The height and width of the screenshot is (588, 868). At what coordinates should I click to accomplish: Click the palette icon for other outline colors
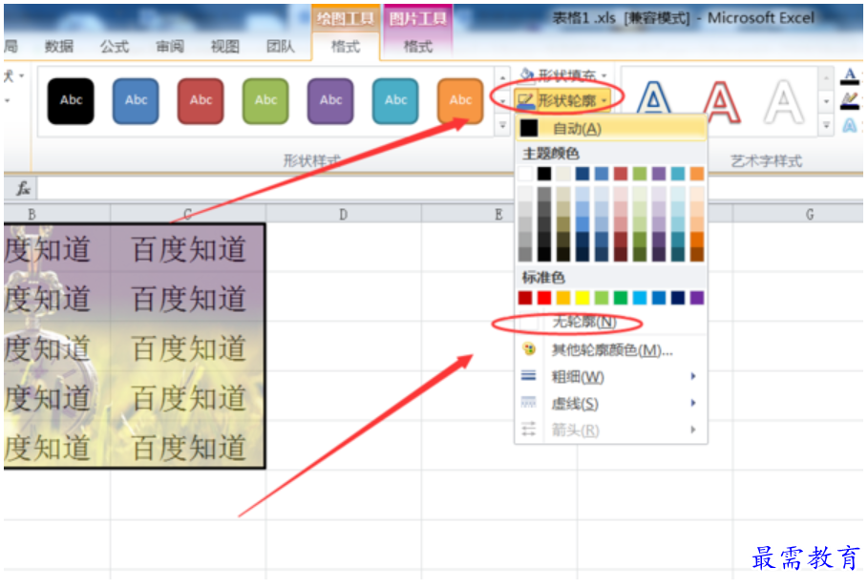pyautogui.click(x=529, y=349)
